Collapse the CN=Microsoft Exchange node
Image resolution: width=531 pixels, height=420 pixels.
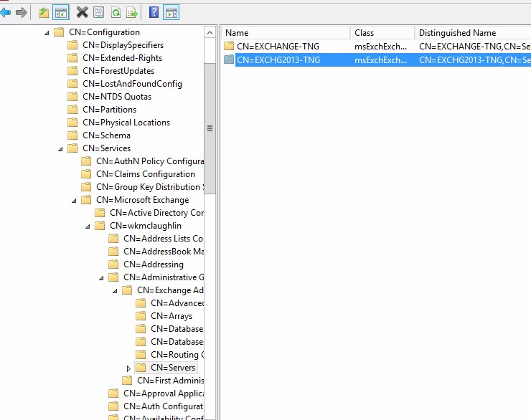tap(74, 201)
